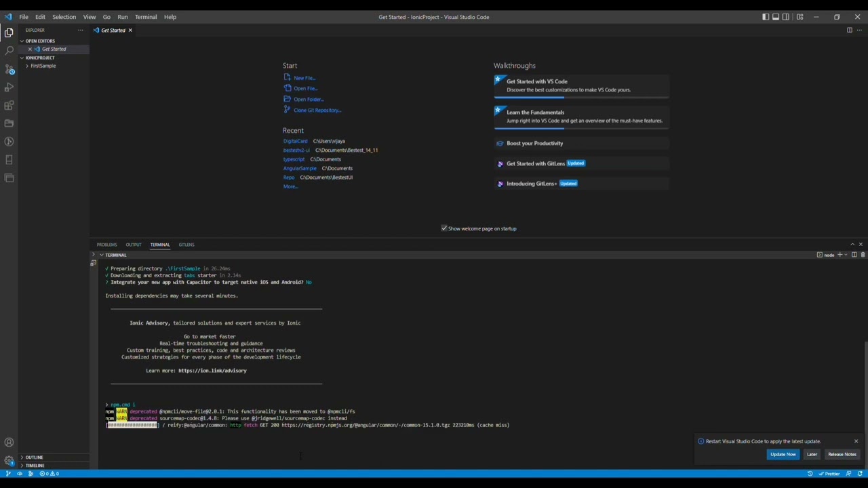Open Get Started with GitLens walkthrough
The height and width of the screenshot is (488, 868).
581,163
